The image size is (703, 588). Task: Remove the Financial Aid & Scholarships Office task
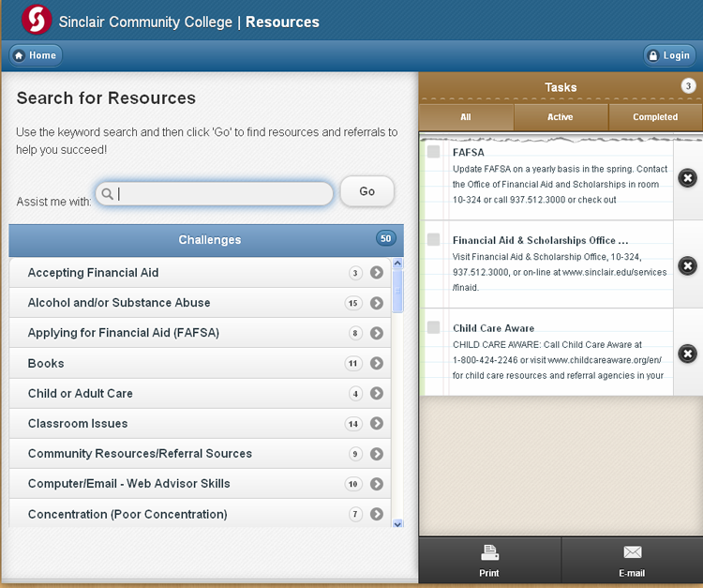pyautogui.click(x=687, y=266)
